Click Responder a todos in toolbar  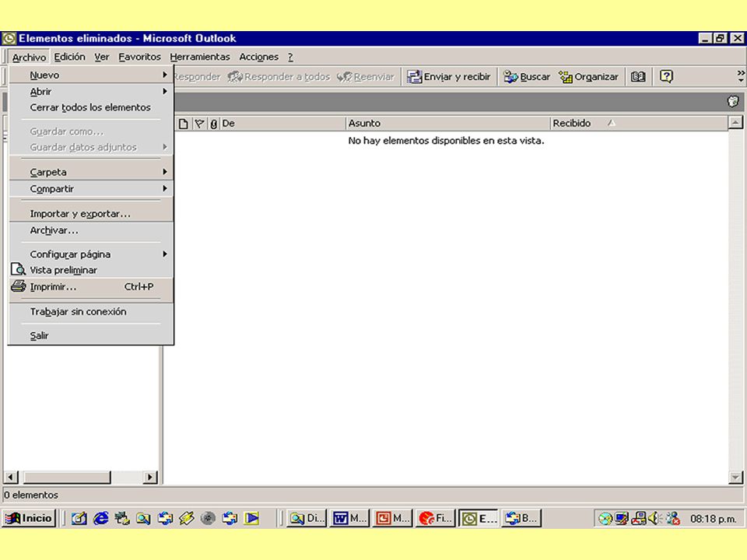(x=279, y=77)
